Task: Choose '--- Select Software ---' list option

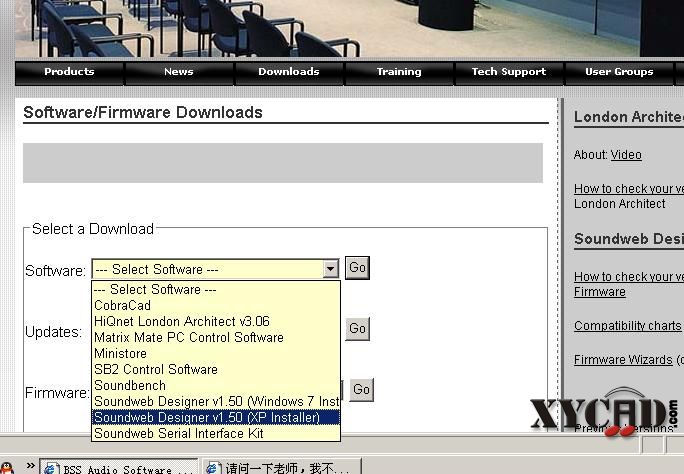Action: click(216, 290)
